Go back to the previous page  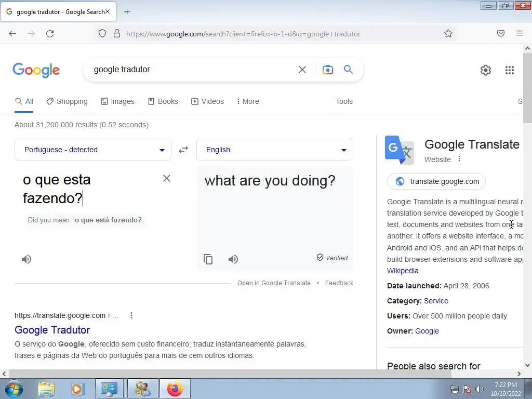[12, 34]
